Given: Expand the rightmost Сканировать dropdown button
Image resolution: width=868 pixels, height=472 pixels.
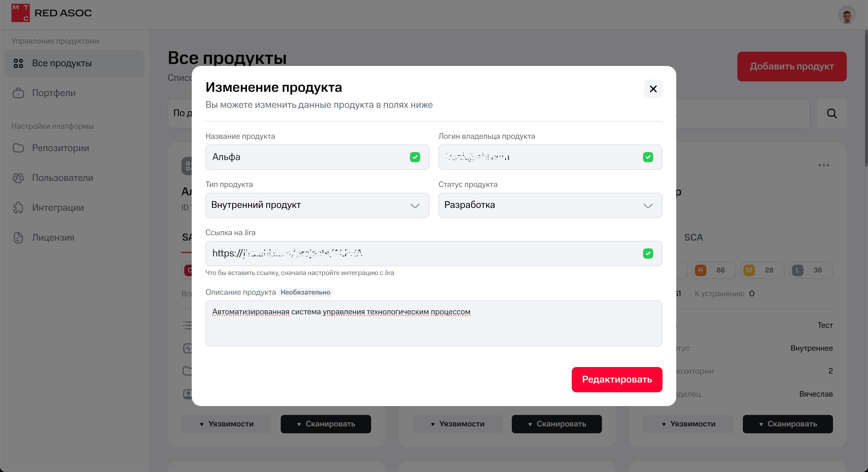Looking at the screenshot, I should click(787, 424).
